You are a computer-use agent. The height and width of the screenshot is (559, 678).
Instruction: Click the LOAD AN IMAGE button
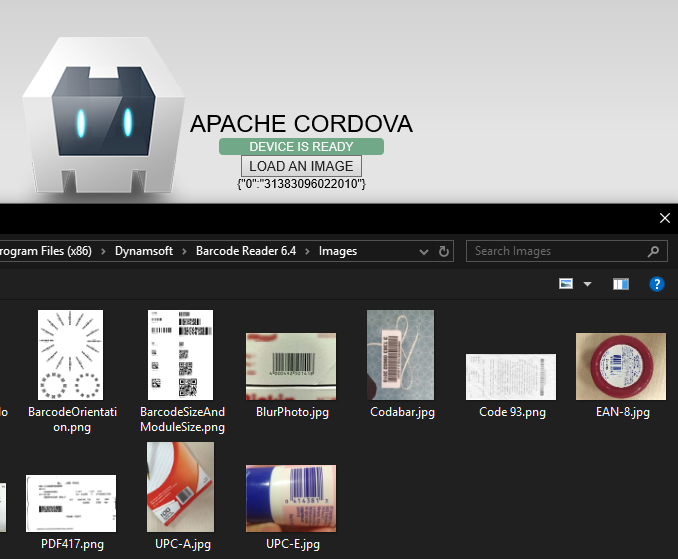pyautogui.click(x=301, y=166)
